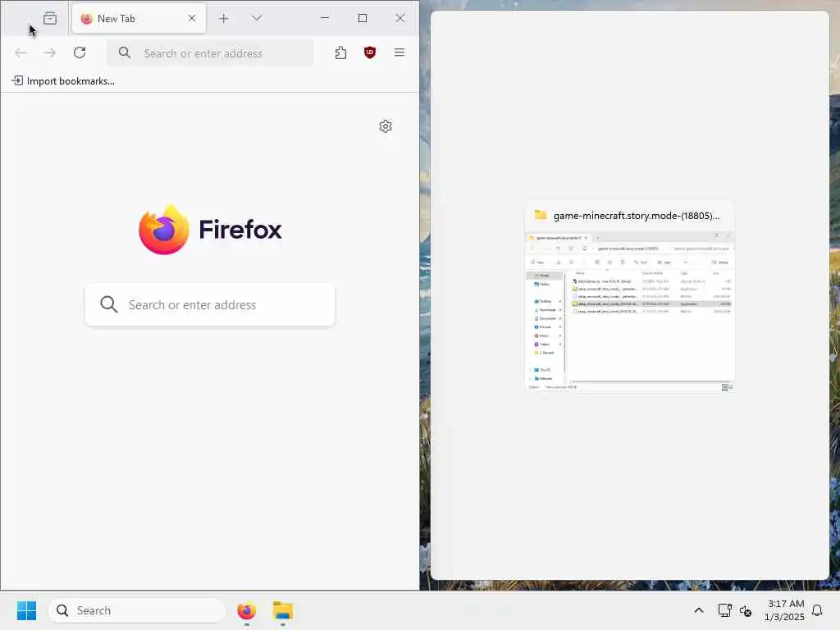This screenshot has height=630, width=840.
Task: Maximize the Firefox window
Action: [x=363, y=18]
